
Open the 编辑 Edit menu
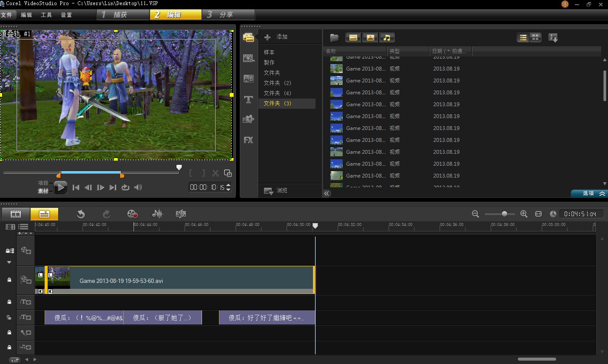tap(26, 15)
